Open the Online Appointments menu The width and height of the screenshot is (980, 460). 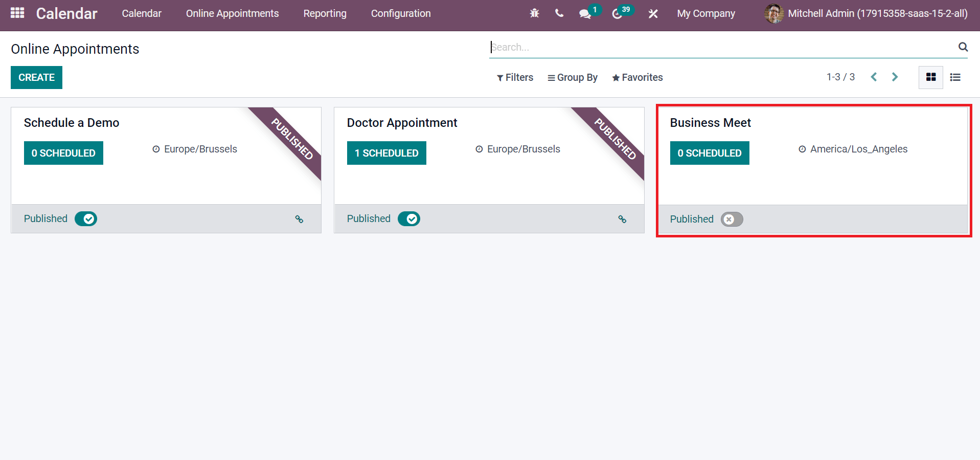pos(232,14)
